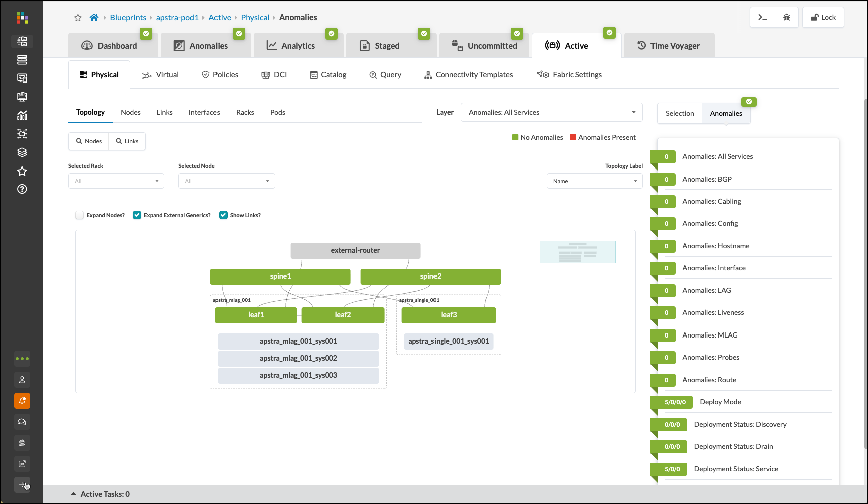
Task: Click the bug report icon
Action: pos(787,17)
